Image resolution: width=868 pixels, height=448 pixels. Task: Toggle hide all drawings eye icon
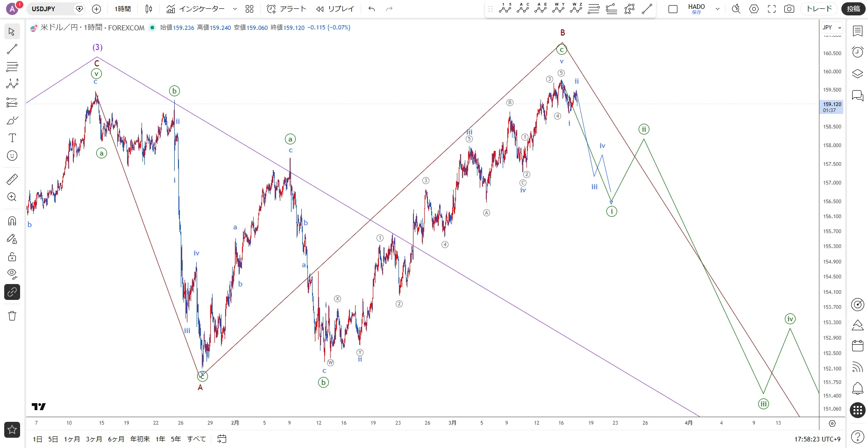click(12, 274)
